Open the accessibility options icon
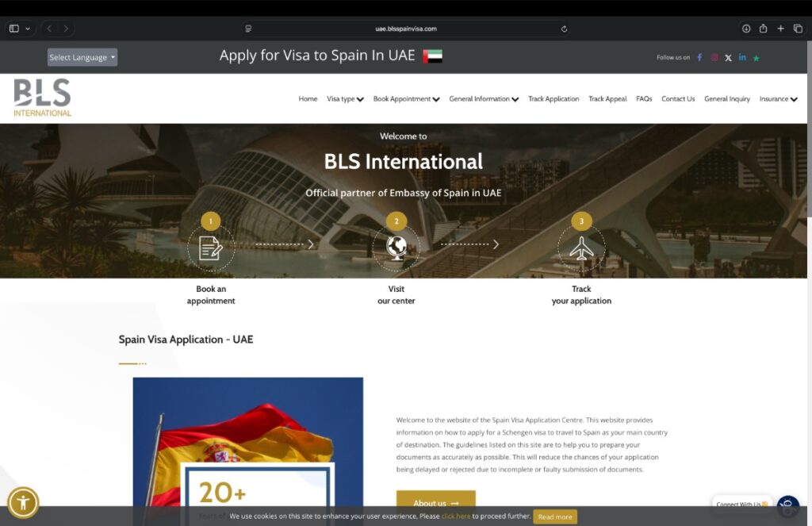This screenshot has height=526, width=812. tap(23, 502)
